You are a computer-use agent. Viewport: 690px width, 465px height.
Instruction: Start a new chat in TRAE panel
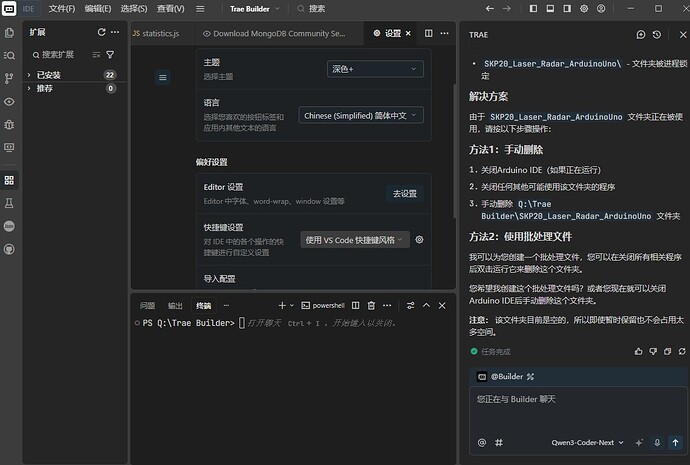(x=641, y=35)
